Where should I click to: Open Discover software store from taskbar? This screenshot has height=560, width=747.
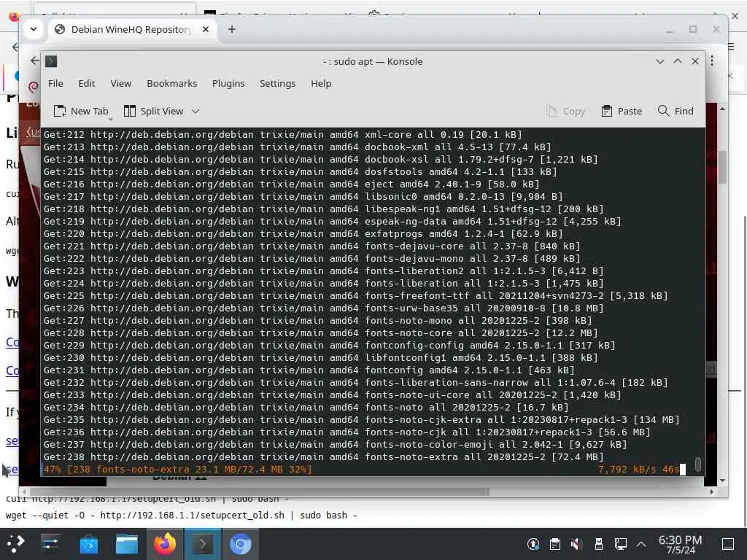click(88, 544)
